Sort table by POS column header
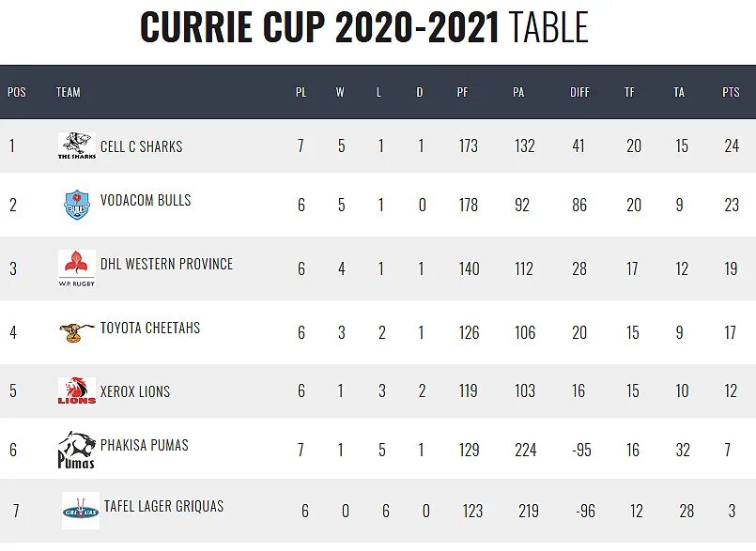The height and width of the screenshot is (551, 756). (x=17, y=92)
